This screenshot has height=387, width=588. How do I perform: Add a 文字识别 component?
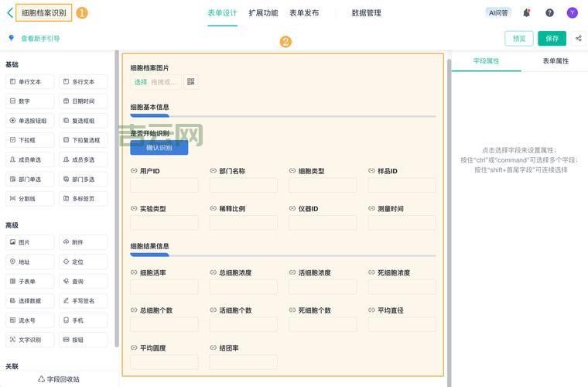(29, 340)
